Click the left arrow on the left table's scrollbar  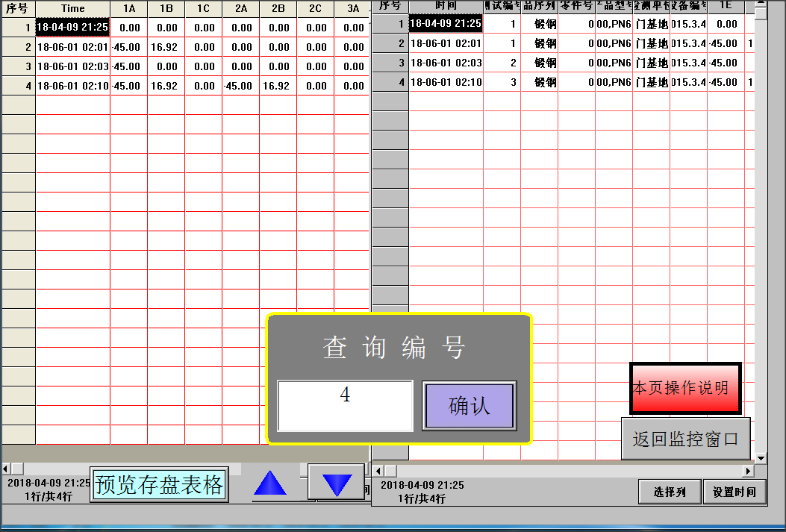(x=6, y=469)
